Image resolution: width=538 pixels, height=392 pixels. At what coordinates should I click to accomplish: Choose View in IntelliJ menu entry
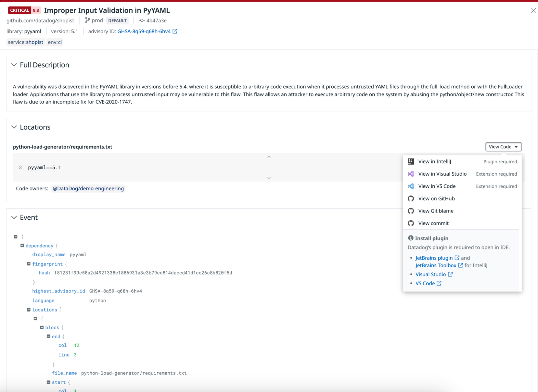462,162
